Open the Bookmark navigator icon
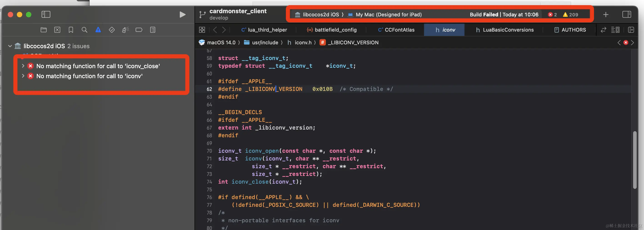The width and height of the screenshot is (644, 230). (71, 30)
